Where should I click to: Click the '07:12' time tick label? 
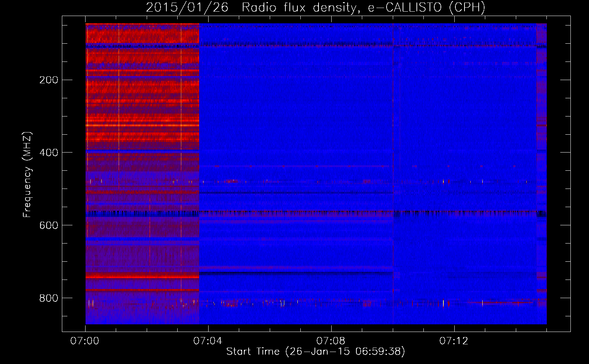454,341
